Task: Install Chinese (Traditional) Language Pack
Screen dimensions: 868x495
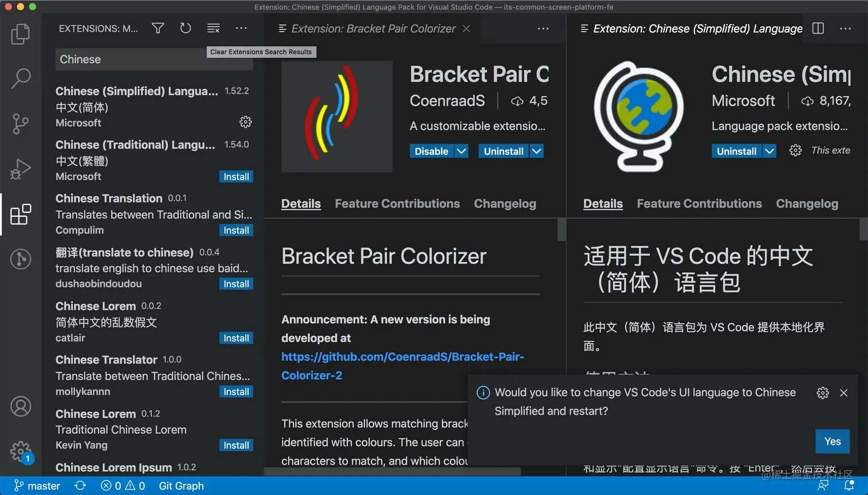Action: (236, 177)
